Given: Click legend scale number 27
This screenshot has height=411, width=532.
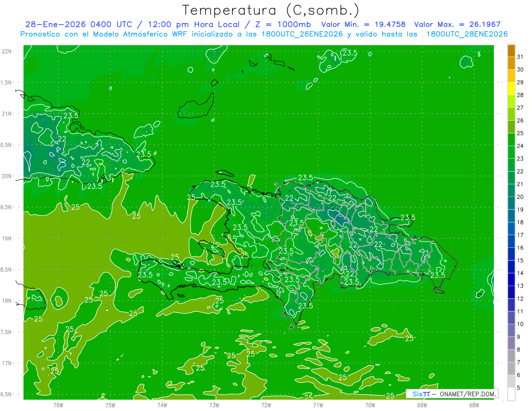Looking at the screenshot, I should tap(520, 108).
